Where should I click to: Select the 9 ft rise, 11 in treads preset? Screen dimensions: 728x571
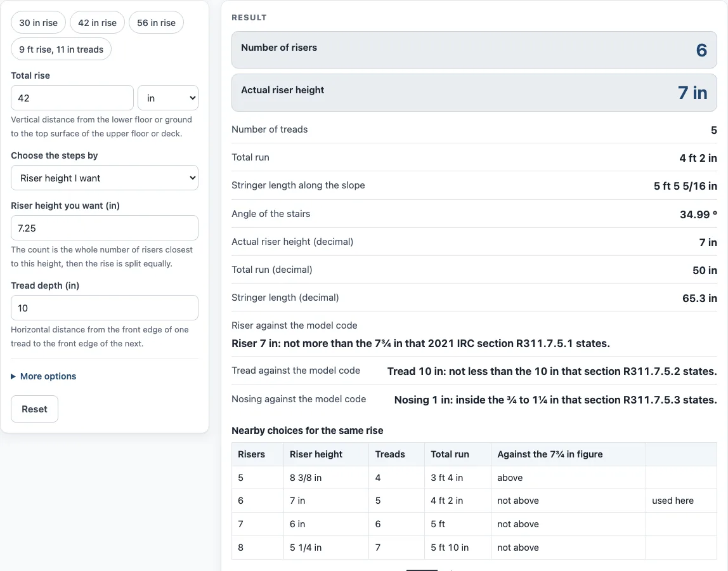[x=62, y=49]
